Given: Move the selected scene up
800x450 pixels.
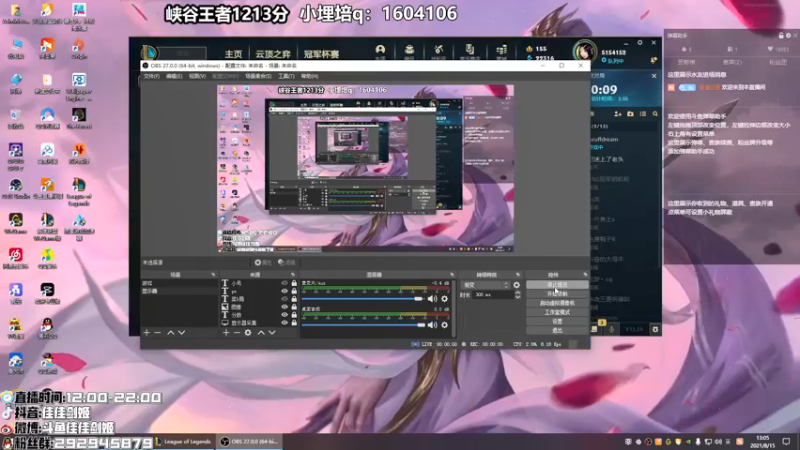Looking at the screenshot, I should pyautogui.click(x=171, y=333).
